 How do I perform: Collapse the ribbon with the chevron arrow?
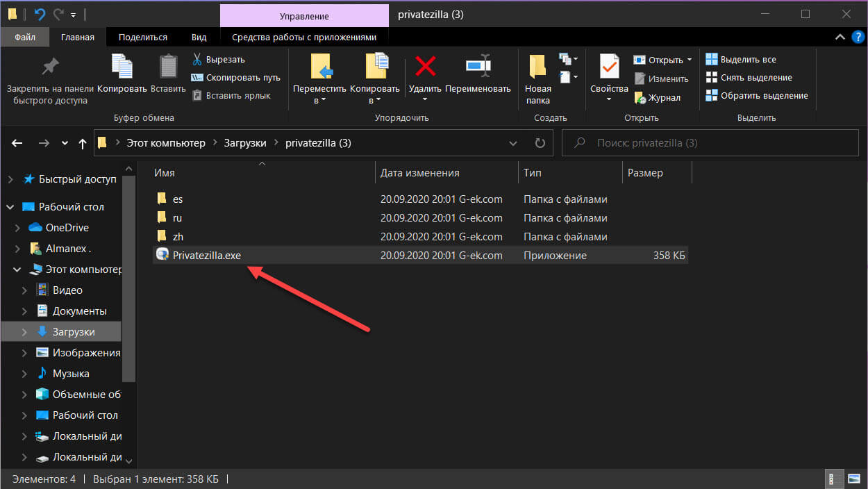pyautogui.click(x=840, y=37)
